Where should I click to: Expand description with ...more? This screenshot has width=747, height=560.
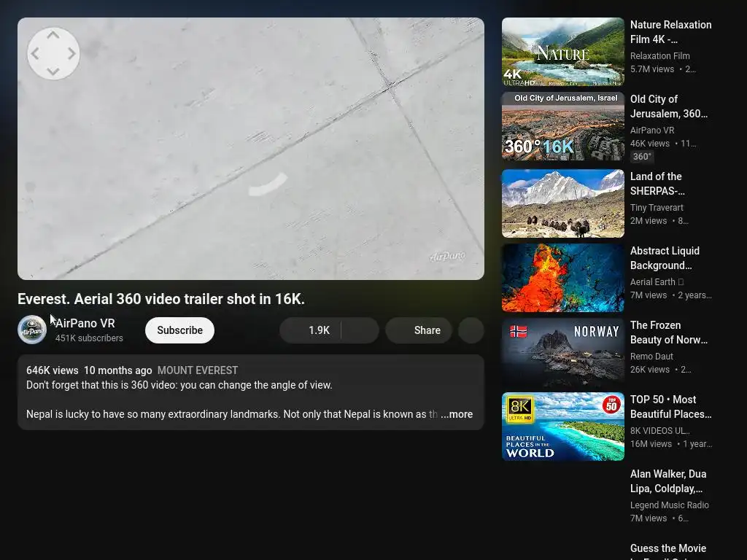457,414
